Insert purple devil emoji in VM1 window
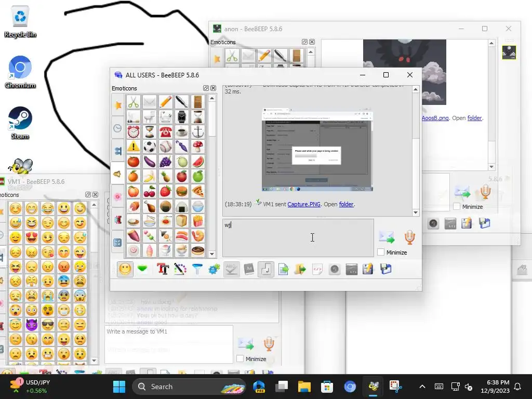The height and width of the screenshot is (399, 532). (x=32, y=325)
